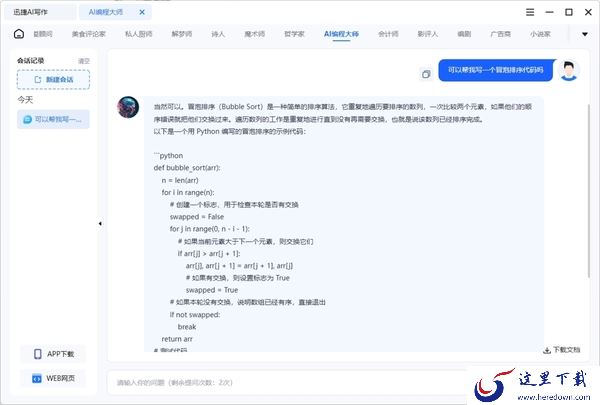Click the blue user message bubble

tap(496, 70)
